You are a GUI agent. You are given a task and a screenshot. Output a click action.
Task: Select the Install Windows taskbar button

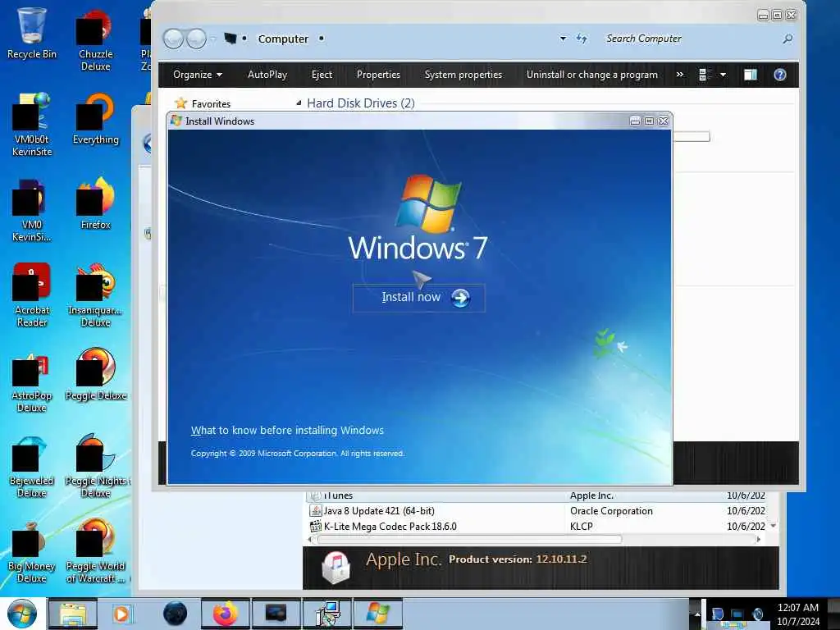click(x=377, y=614)
